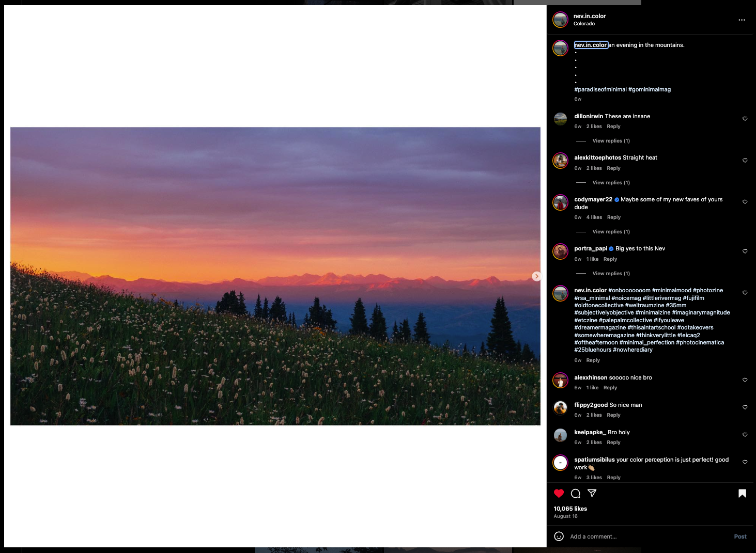Click the Post comment button

click(740, 536)
